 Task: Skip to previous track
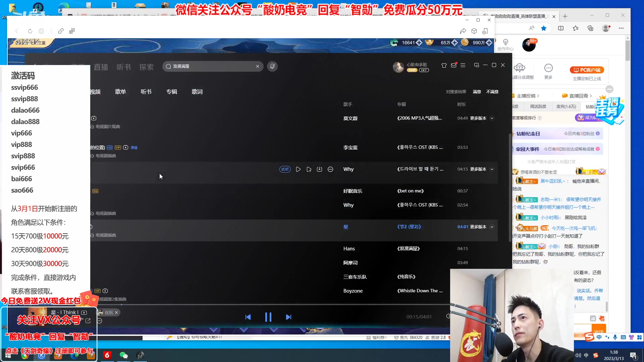click(x=248, y=317)
